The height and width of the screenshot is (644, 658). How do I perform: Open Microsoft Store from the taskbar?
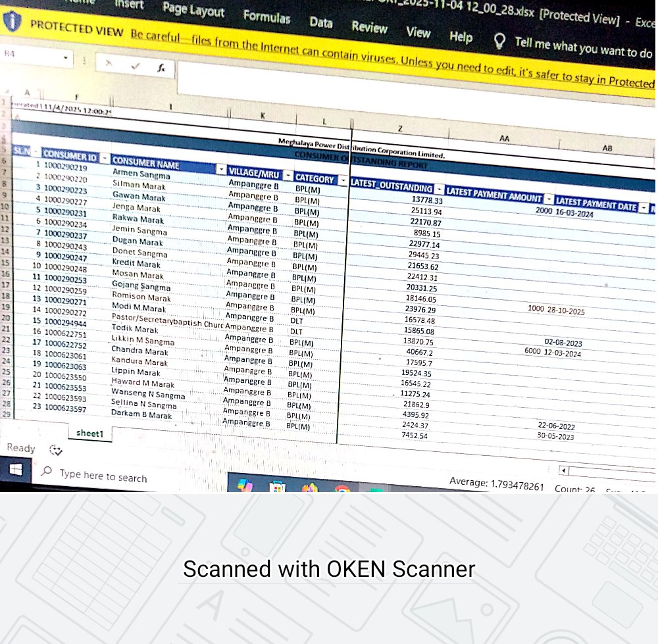pos(278,487)
